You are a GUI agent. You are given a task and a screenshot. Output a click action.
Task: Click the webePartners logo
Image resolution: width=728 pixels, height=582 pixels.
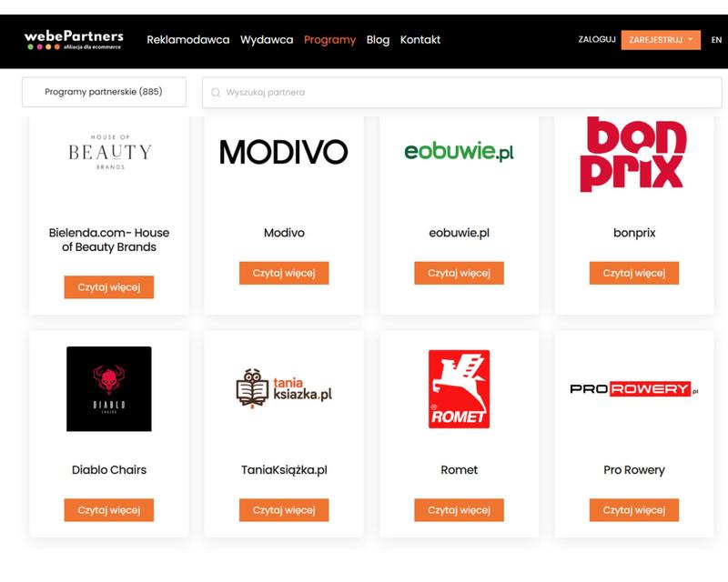tap(74, 40)
